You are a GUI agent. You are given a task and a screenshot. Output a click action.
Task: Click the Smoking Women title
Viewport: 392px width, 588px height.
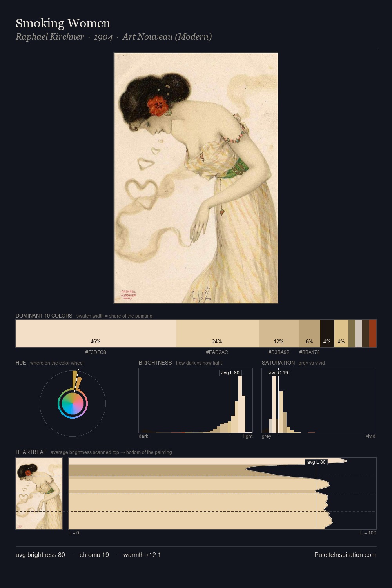coord(63,23)
